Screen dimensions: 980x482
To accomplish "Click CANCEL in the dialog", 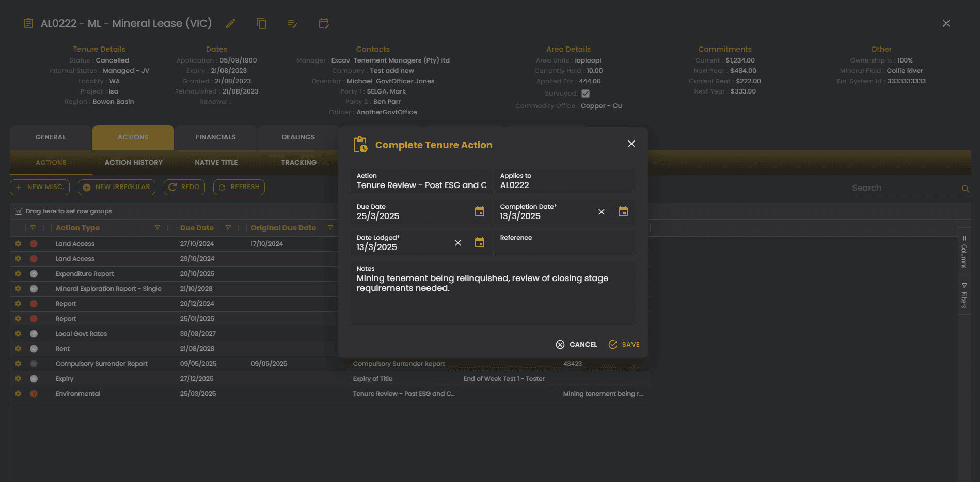I will tap(577, 345).
